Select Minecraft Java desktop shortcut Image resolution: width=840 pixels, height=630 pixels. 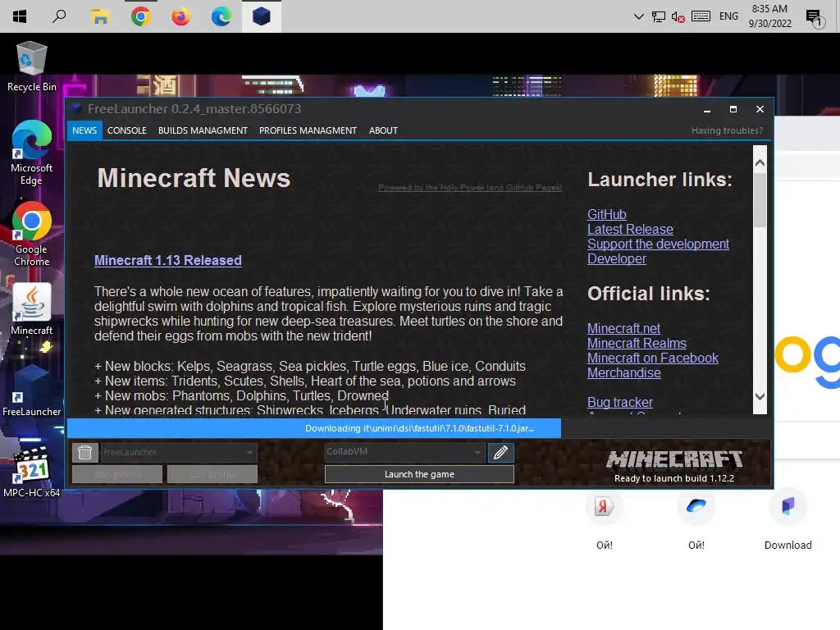32,309
